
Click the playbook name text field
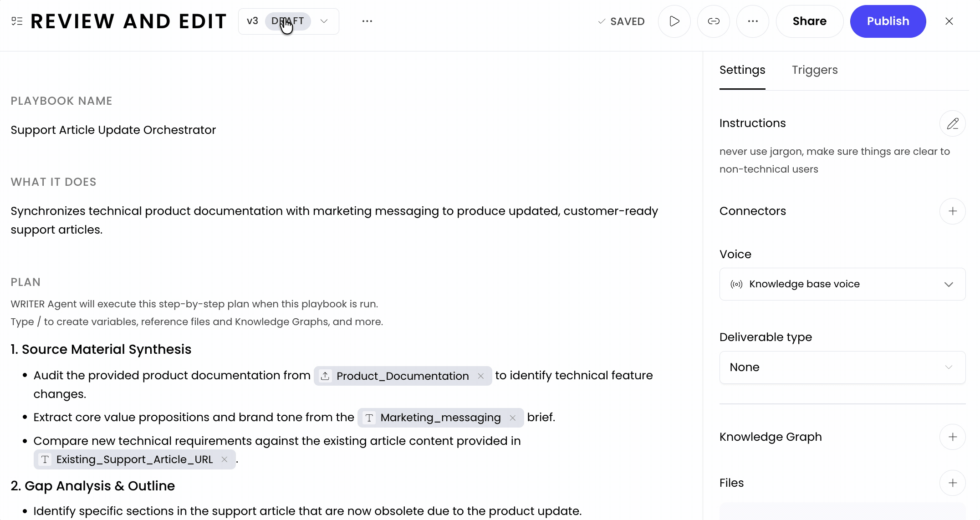pyautogui.click(x=113, y=130)
